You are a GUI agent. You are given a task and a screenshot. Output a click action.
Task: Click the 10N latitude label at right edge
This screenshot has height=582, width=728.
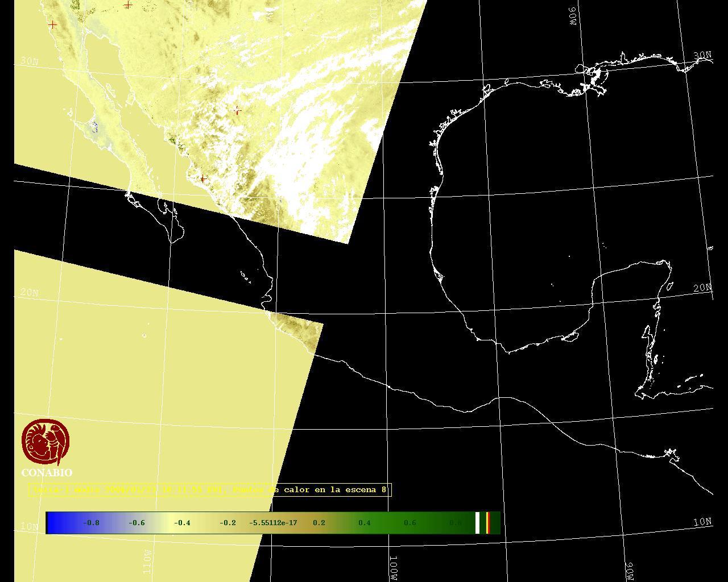(702, 522)
